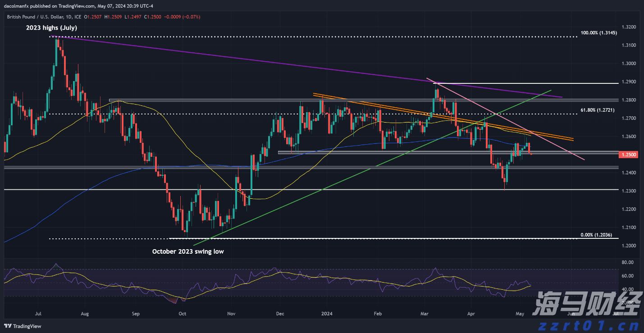Click the -0.07% change value in header

(191, 17)
